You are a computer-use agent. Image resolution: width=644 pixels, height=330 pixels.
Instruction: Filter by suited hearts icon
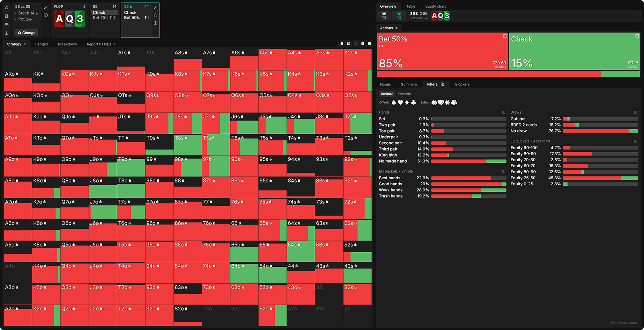(x=441, y=103)
